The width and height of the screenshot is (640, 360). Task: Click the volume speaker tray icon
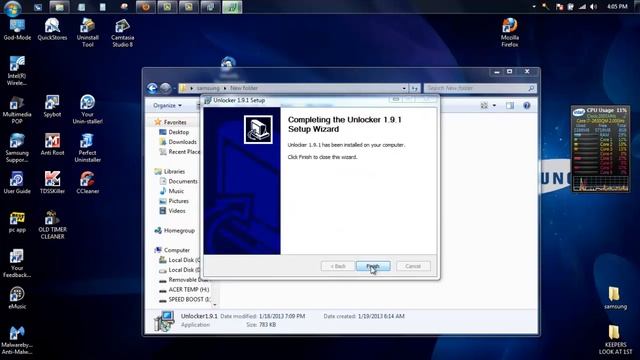[593, 7]
